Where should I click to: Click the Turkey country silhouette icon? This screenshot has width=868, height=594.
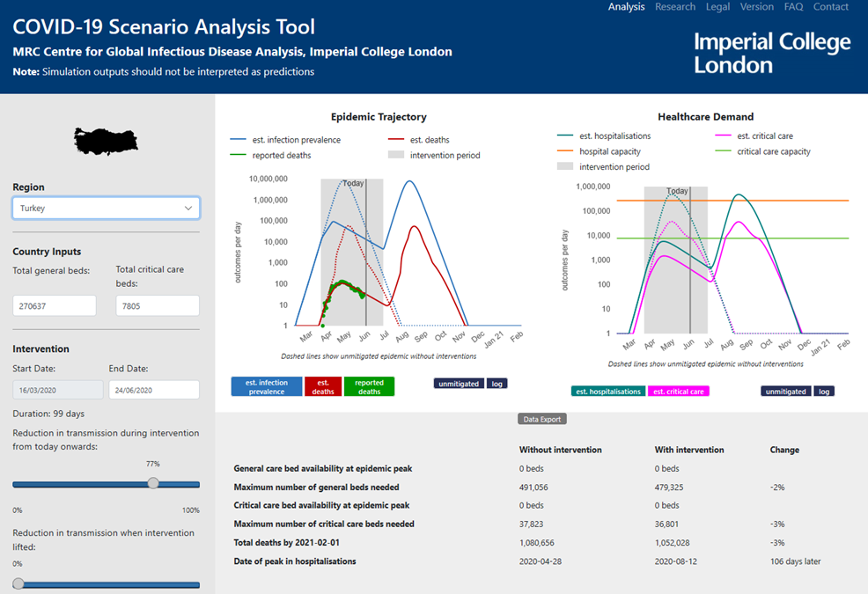[x=107, y=141]
